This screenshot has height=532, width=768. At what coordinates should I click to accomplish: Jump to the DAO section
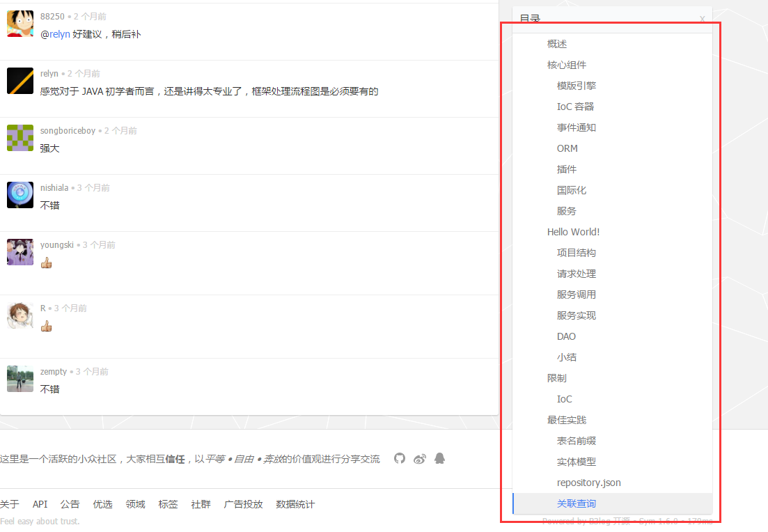pyautogui.click(x=566, y=336)
